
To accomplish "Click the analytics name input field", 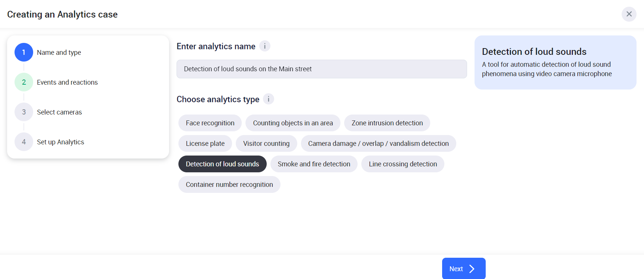I will 321,69.
